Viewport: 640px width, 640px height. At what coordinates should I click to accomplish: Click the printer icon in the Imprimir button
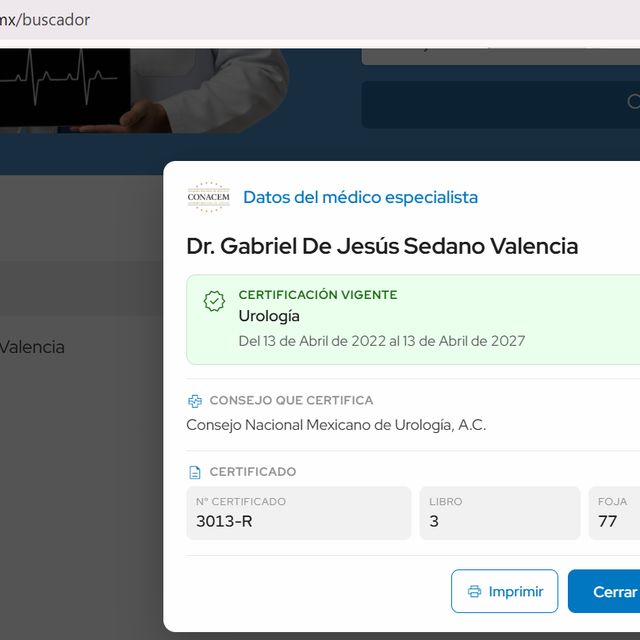tap(474, 591)
